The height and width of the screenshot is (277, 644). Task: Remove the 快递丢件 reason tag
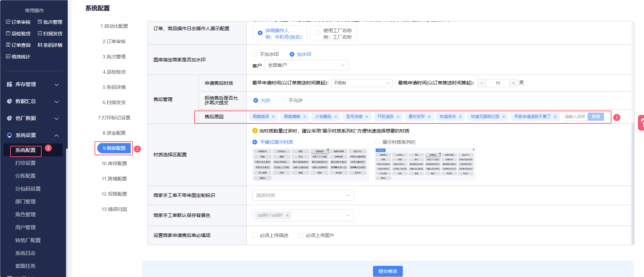click(x=460, y=117)
